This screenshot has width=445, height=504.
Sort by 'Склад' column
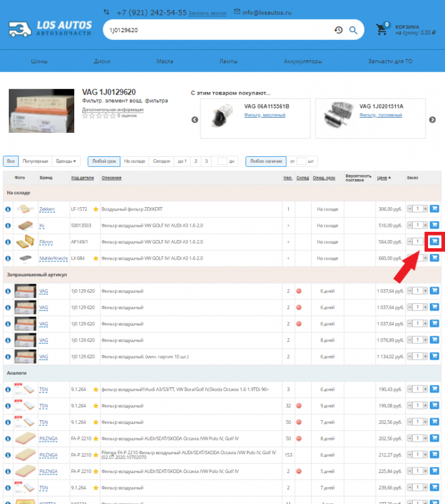[x=303, y=178]
